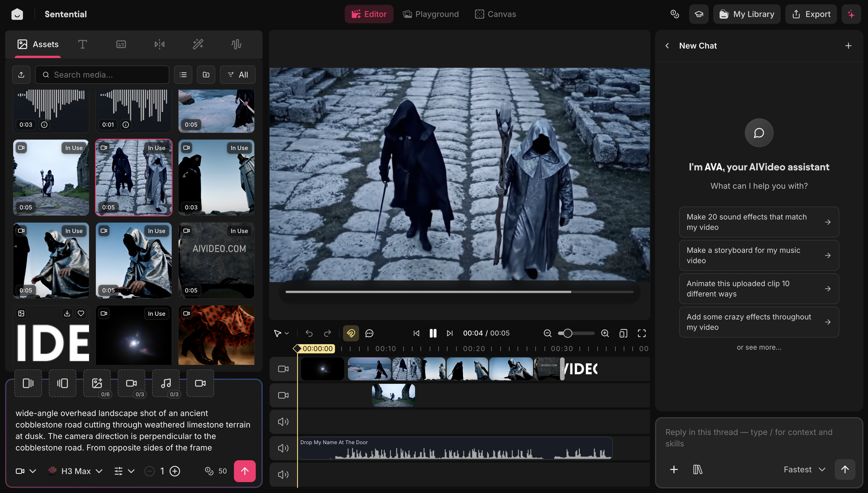Skip to the previous clip

pos(416,333)
